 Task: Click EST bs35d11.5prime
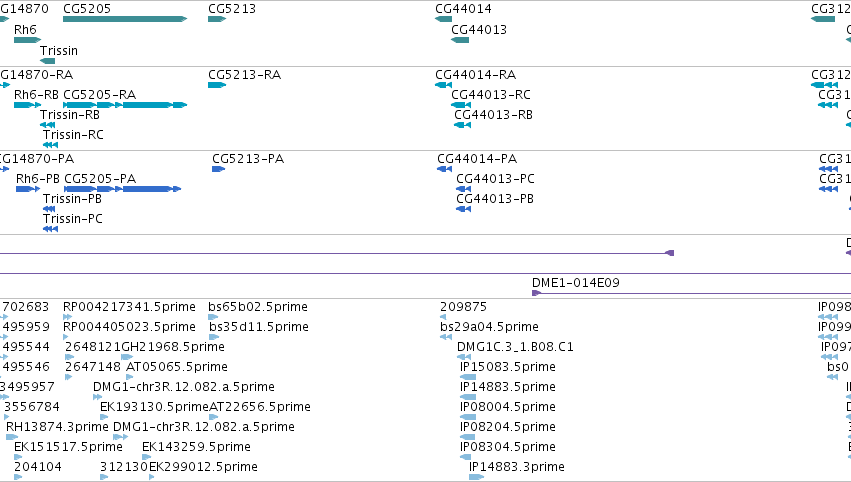pos(259,327)
